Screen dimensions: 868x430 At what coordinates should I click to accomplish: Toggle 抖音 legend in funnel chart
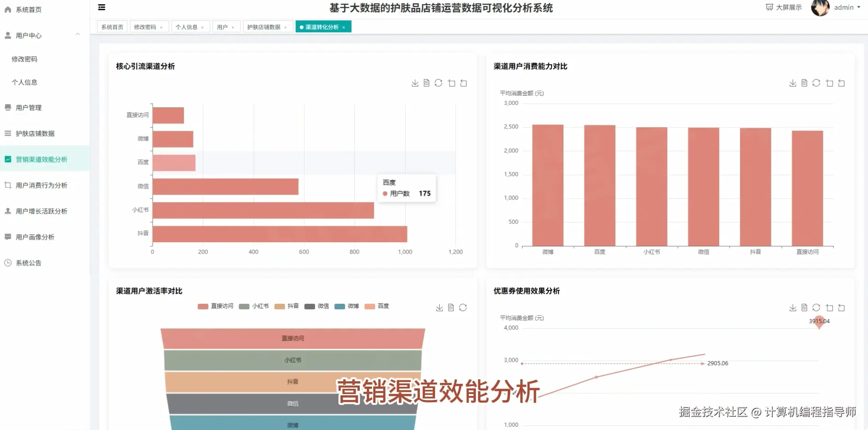pyautogui.click(x=287, y=306)
